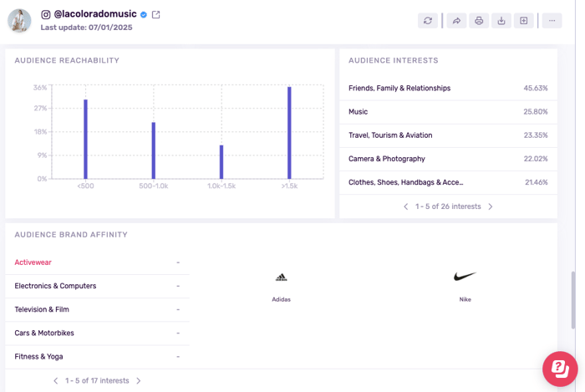
Task: Open the three-dots more options menu
Action: tap(552, 21)
